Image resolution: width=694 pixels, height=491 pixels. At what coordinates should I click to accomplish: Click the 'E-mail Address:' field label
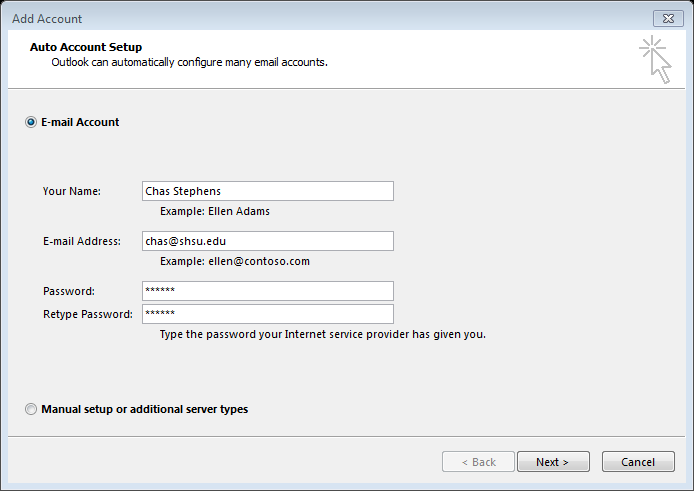pos(82,241)
